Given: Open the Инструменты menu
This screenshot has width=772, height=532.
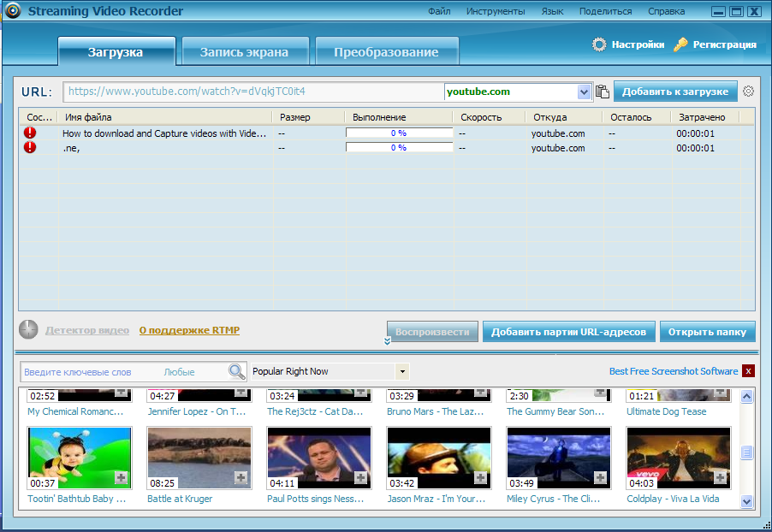Looking at the screenshot, I should click(x=496, y=12).
